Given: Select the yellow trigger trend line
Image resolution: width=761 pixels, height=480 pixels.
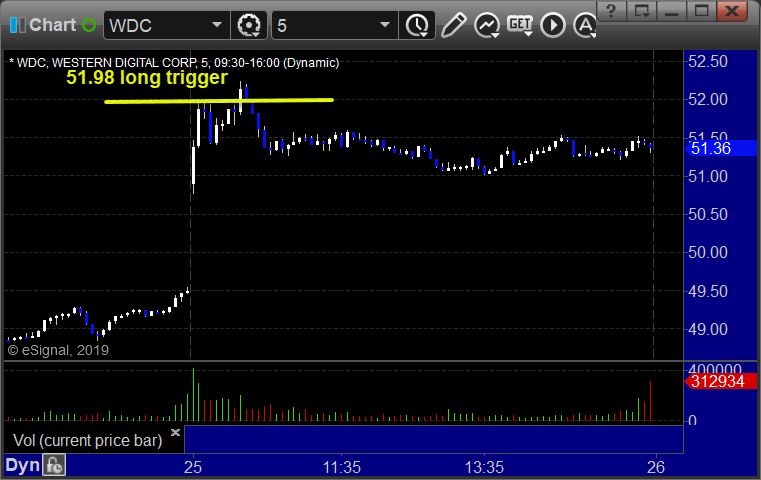Looking at the screenshot, I should [219, 101].
